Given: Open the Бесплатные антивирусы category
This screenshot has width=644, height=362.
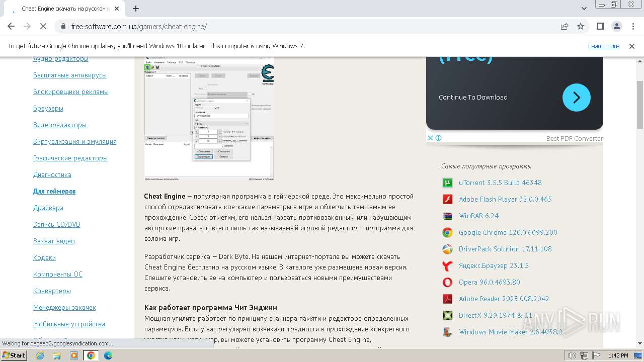Looking at the screenshot, I should 69,75.
